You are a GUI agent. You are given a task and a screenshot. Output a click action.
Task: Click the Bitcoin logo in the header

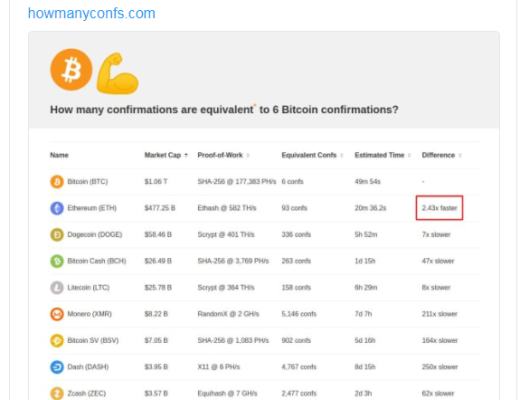[71, 70]
